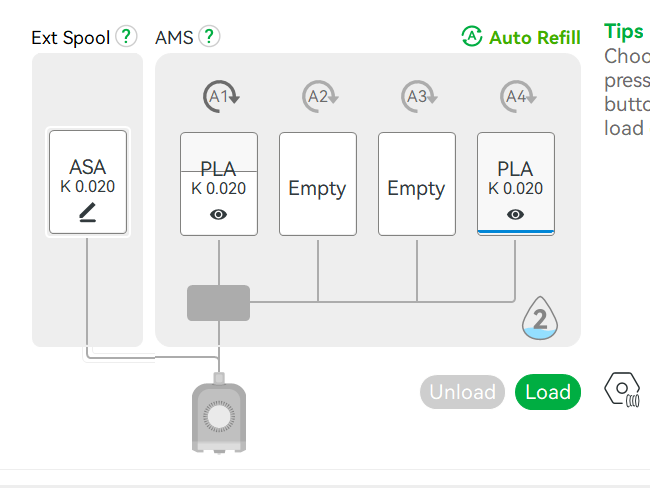View A4 PLA filament details eye icon

[x=515, y=214]
